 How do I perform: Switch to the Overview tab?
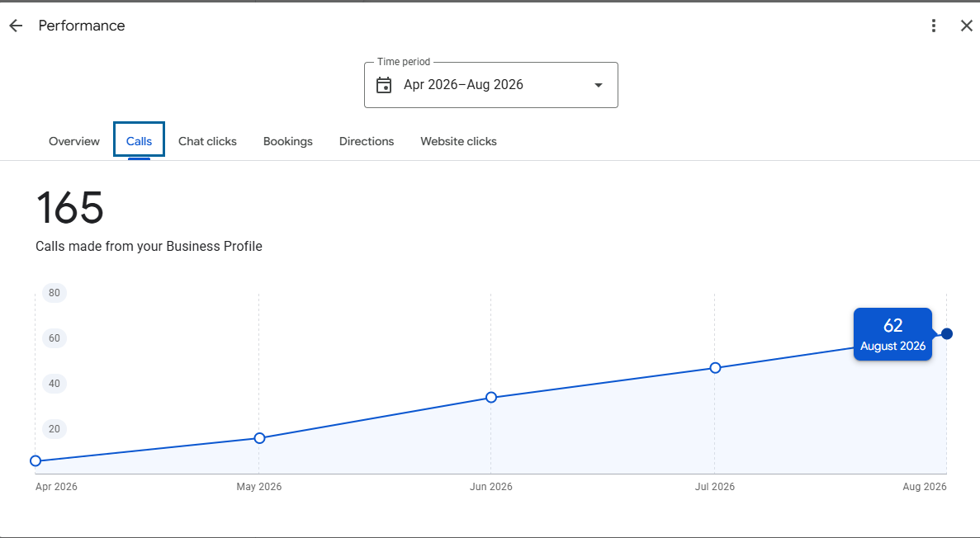73,141
